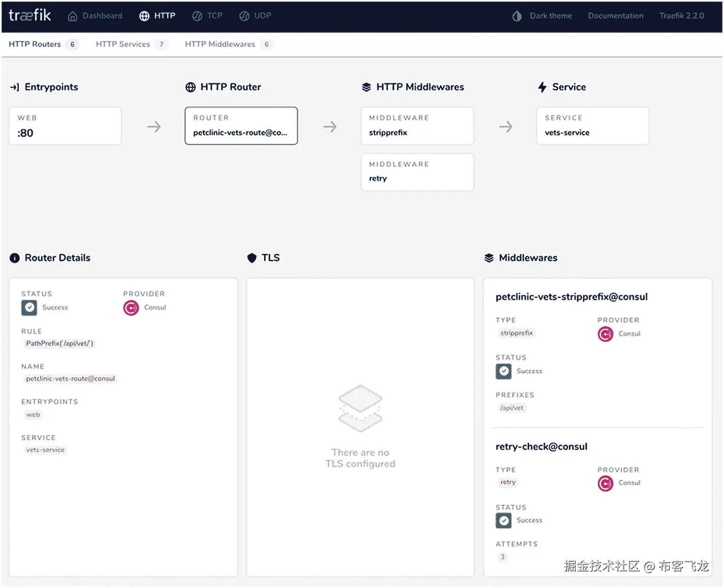
Task: Click the TCP nav icon
Action: pyautogui.click(x=197, y=16)
